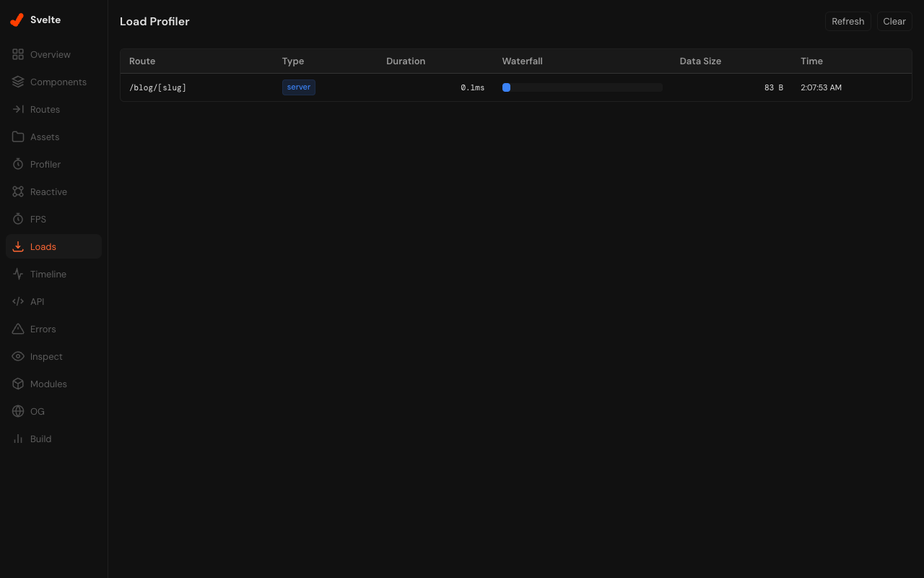Click the 2:07:53 AM timestamp
The height and width of the screenshot is (578, 924).
[821, 87]
